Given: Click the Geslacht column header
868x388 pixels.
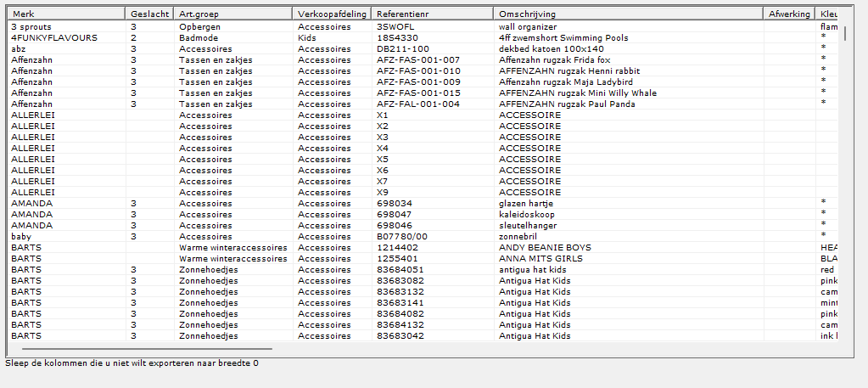Looking at the screenshot, I should click(x=149, y=14).
